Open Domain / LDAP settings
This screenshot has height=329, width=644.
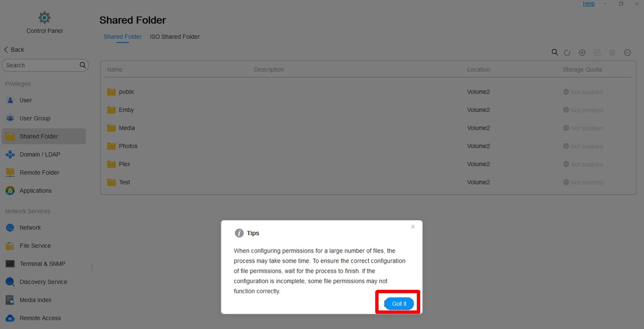[x=44, y=154]
